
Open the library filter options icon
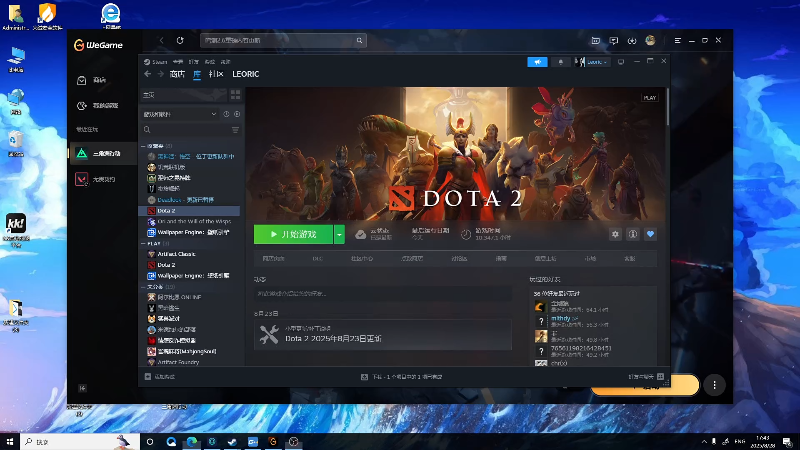click(235, 130)
